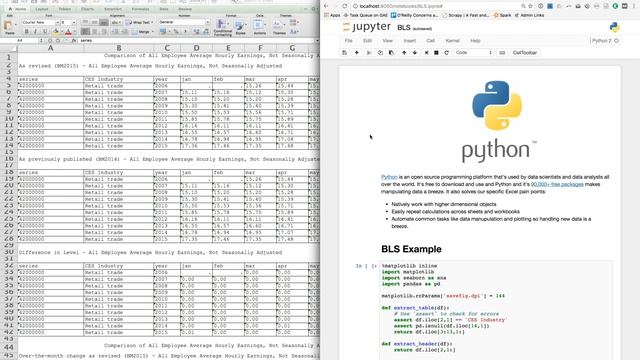Viewport: 640px width, 360px height.
Task: Click the BLS notebook title
Action: point(404,27)
